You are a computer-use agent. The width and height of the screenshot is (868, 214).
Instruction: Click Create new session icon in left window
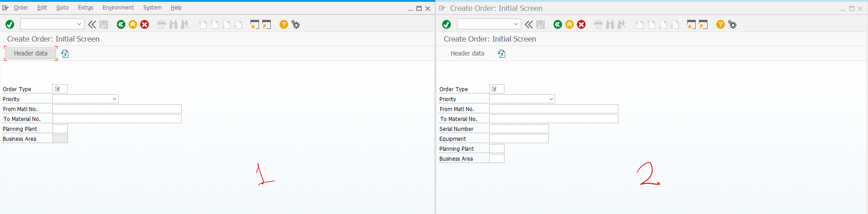[255, 24]
